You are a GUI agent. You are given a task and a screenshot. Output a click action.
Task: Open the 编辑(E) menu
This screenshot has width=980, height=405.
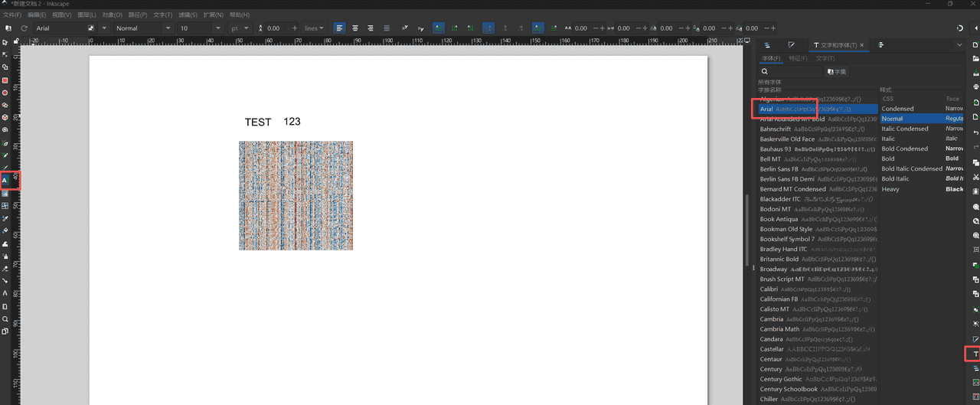(x=37, y=15)
